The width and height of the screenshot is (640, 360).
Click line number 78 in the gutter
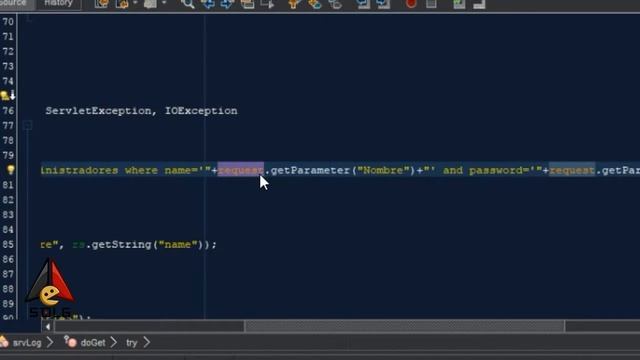point(8,140)
